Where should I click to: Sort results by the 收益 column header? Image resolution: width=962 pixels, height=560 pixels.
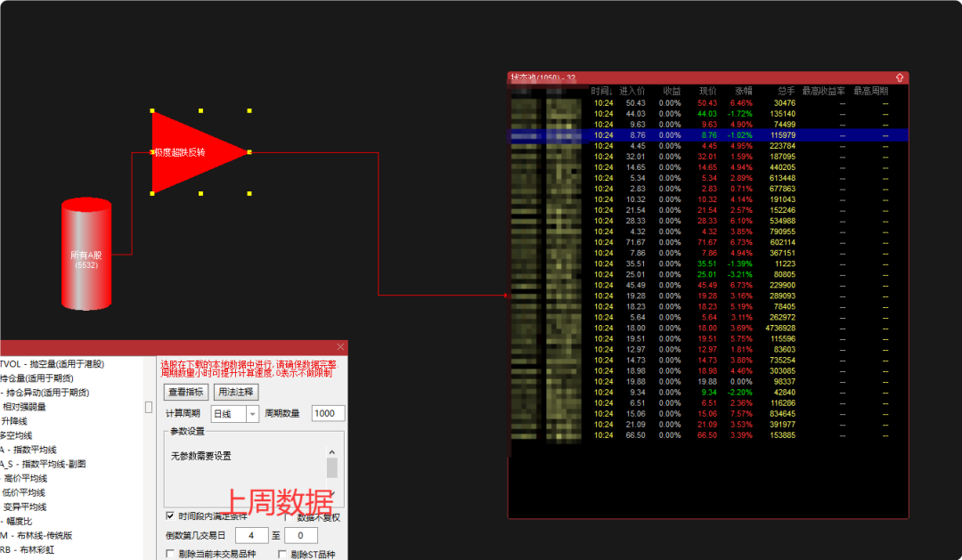click(672, 91)
